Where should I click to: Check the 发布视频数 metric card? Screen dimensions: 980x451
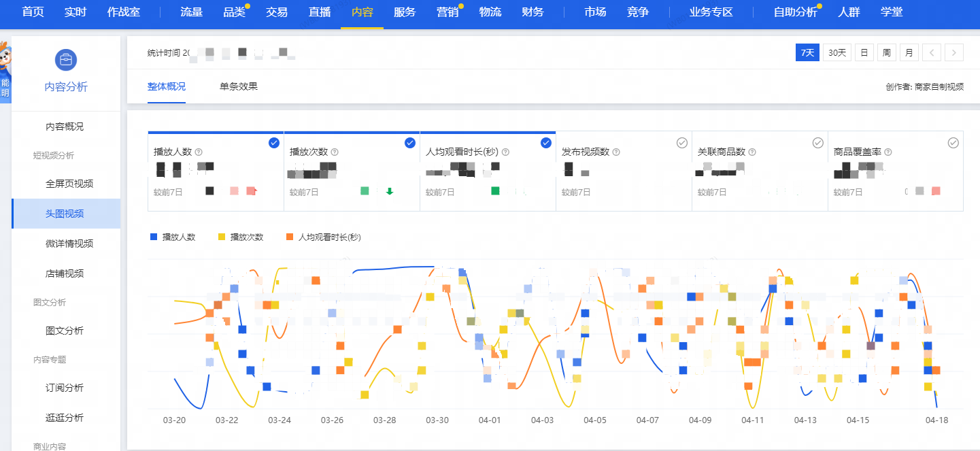pyautogui.click(x=682, y=143)
